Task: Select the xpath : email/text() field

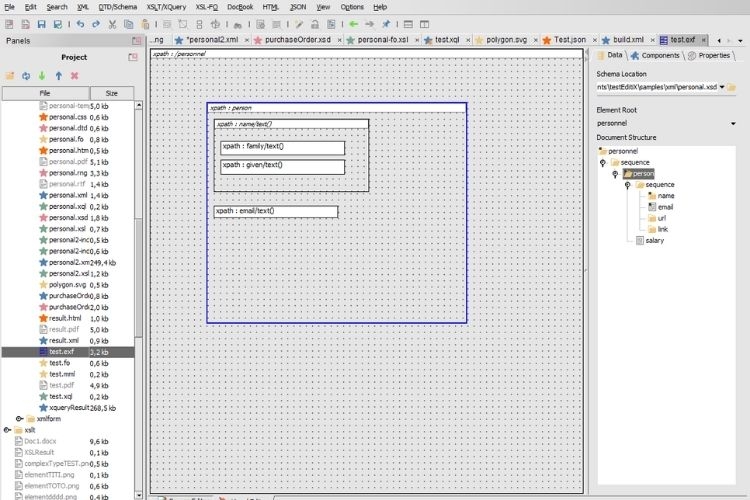Action: 276,211
